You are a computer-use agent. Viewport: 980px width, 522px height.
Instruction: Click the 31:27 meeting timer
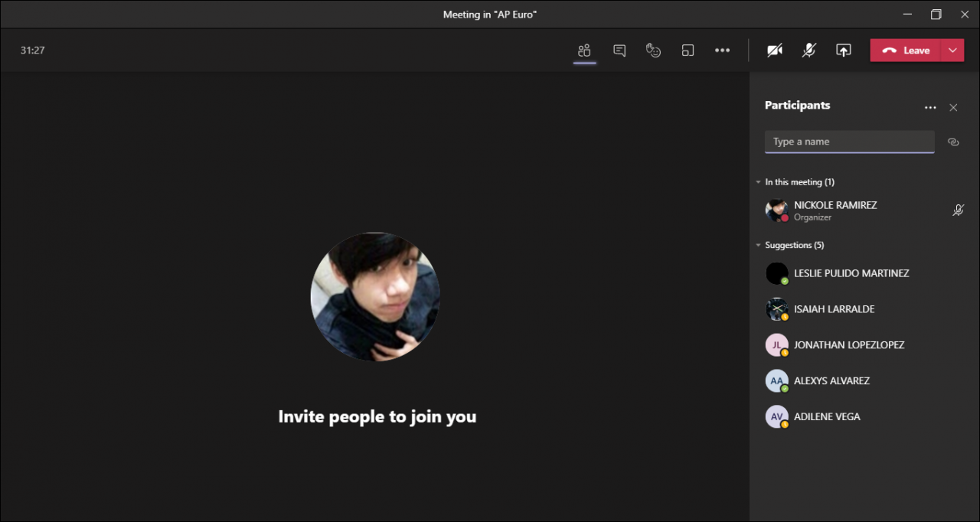(32, 51)
